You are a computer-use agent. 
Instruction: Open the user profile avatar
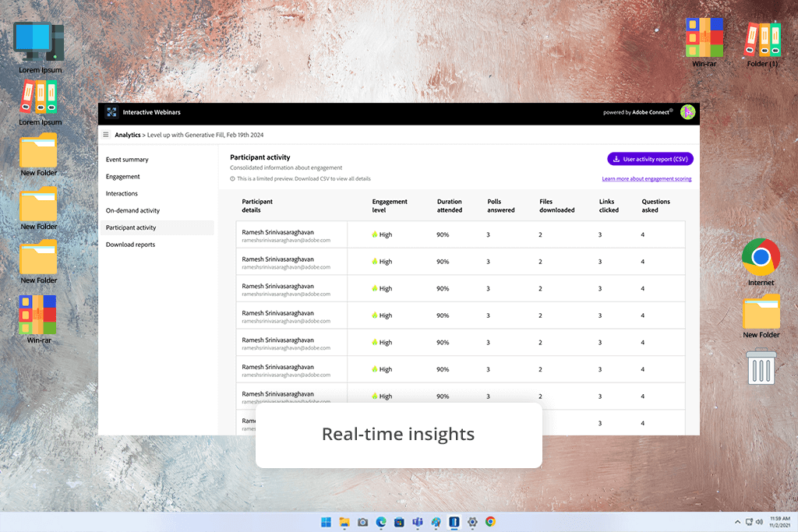687,112
